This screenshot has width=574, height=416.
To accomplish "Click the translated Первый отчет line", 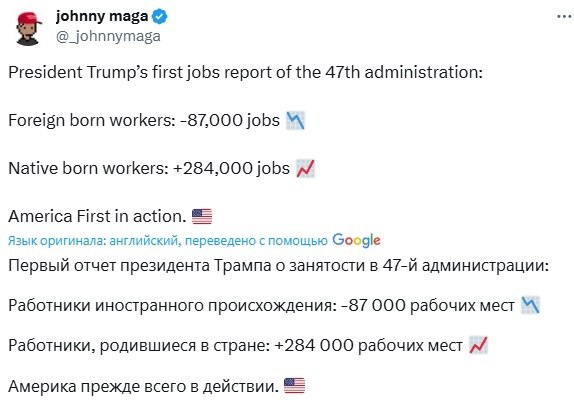I will [x=279, y=265].
